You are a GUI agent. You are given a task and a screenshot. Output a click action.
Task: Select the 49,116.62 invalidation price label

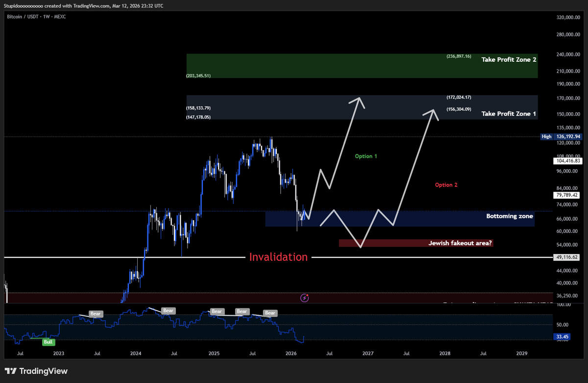click(567, 257)
